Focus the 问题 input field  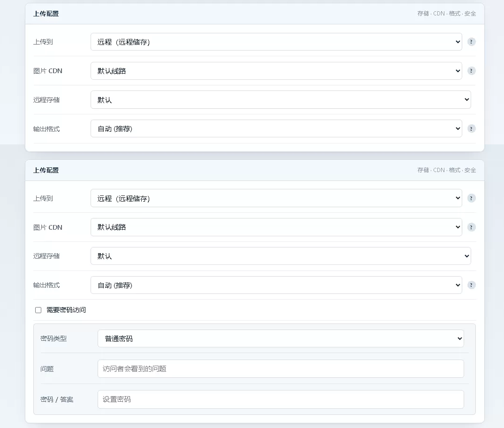click(x=281, y=368)
